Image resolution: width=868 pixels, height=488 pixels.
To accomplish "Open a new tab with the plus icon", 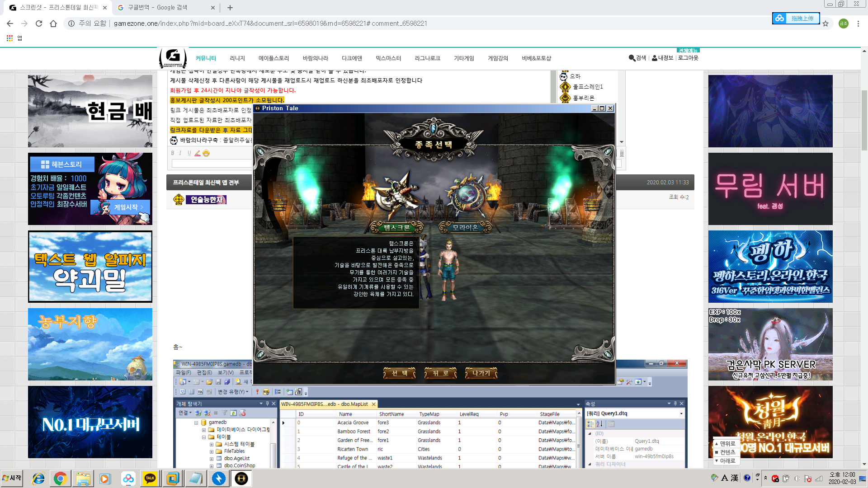I will (x=230, y=8).
